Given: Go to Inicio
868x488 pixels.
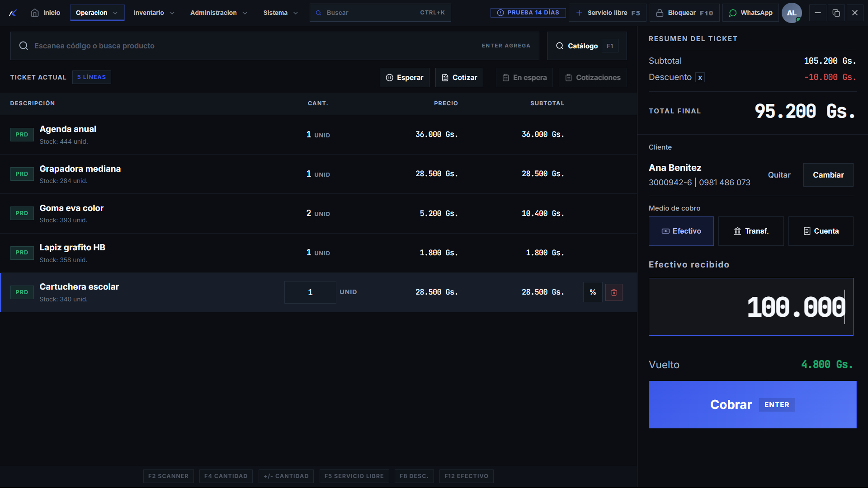Looking at the screenshot, I should coord(45,13).
